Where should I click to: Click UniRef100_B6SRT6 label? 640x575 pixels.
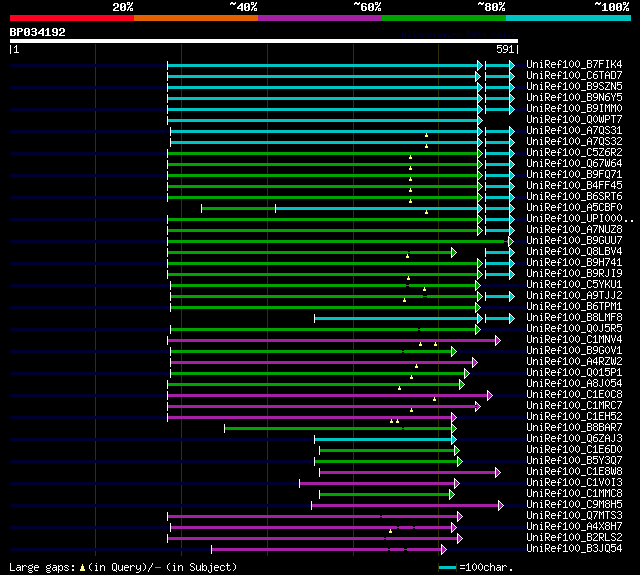coord(574,197)
